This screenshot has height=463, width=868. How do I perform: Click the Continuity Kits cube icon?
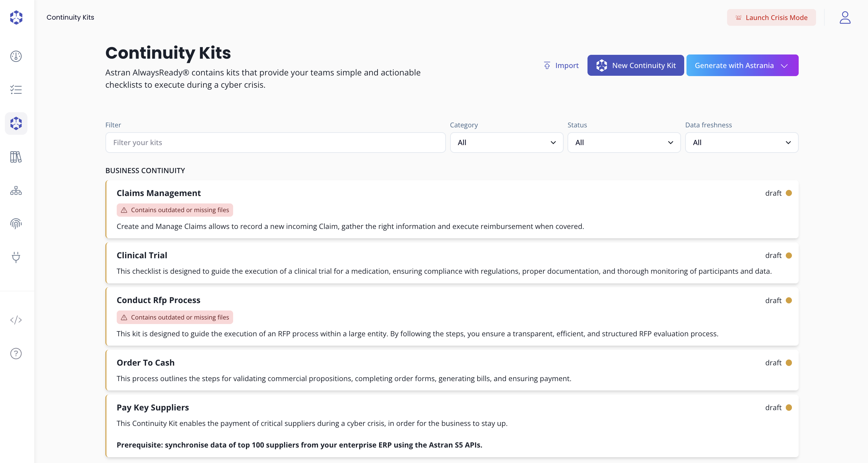pyautogui.click(x=16, y=123)
